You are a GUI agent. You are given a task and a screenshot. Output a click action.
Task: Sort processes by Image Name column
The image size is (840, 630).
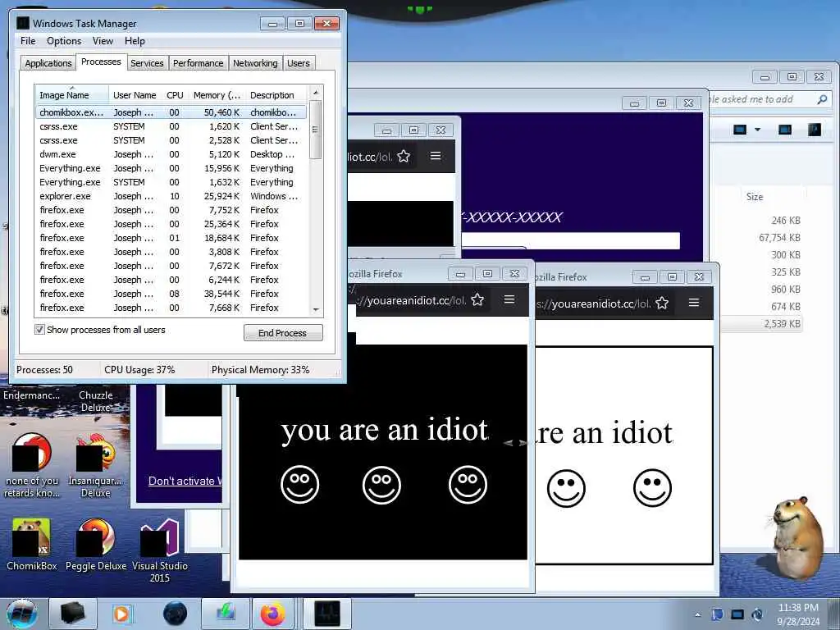(x=72, y=95)
